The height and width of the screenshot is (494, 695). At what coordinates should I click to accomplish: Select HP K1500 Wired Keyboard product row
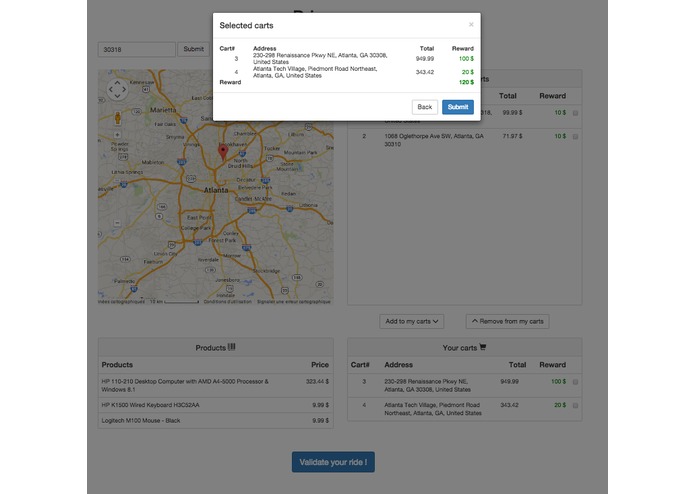click(215, 405)
